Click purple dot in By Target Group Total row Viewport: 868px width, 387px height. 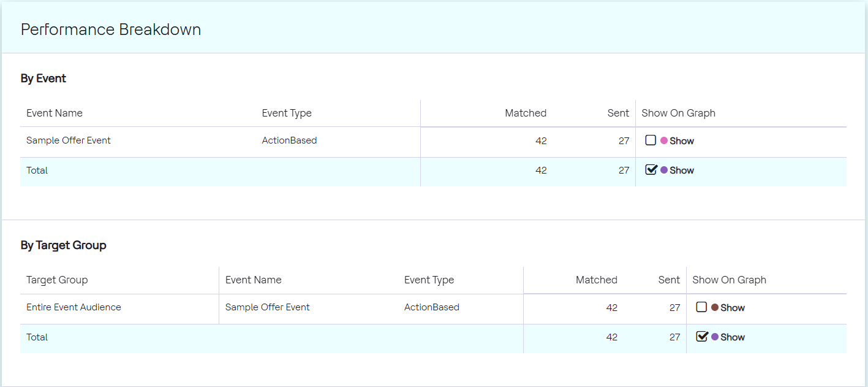pyautogui.click(x=715, y=337)
